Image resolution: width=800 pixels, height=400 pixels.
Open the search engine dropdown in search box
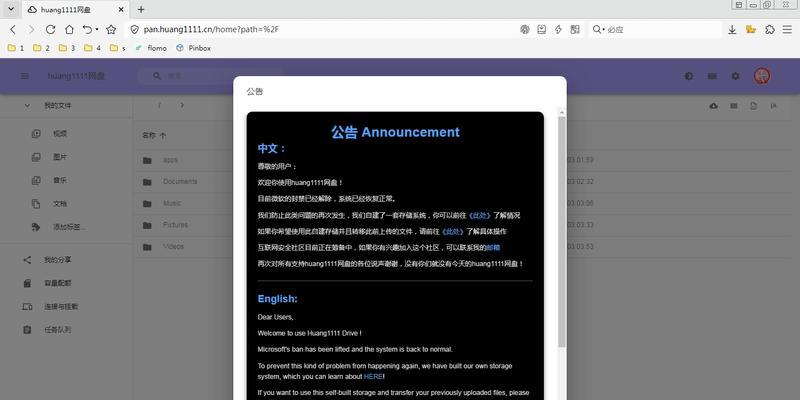click(x=598, y=30)
